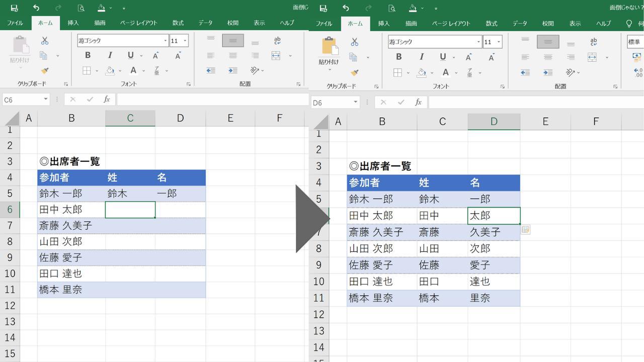Click Merge and Center icon in left window
Screen dimensions: 644x362
click(x=276, y=55)
